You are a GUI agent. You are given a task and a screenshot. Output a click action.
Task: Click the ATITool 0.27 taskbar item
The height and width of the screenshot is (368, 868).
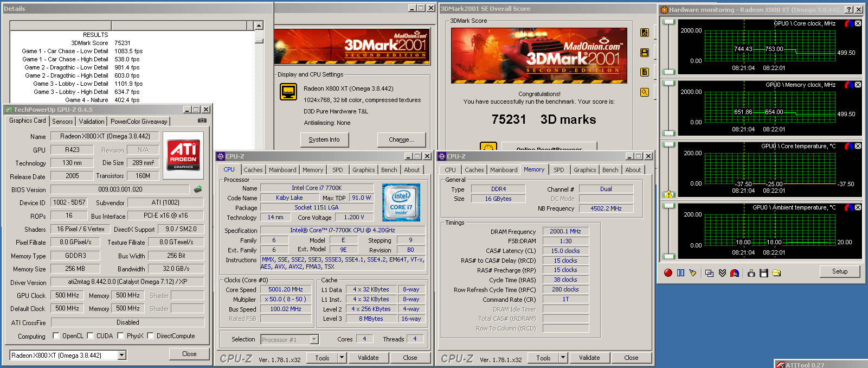[x=820, y=365]
